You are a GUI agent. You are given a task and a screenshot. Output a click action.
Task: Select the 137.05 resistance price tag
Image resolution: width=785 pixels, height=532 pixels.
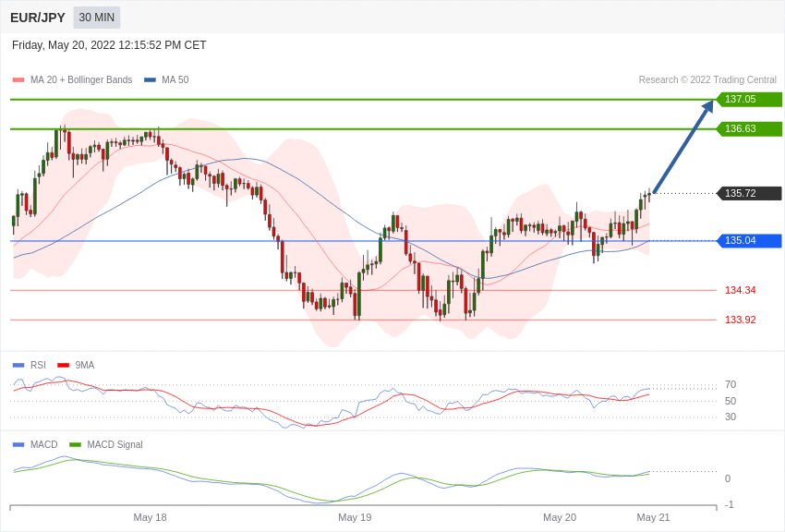coord(750,99)
